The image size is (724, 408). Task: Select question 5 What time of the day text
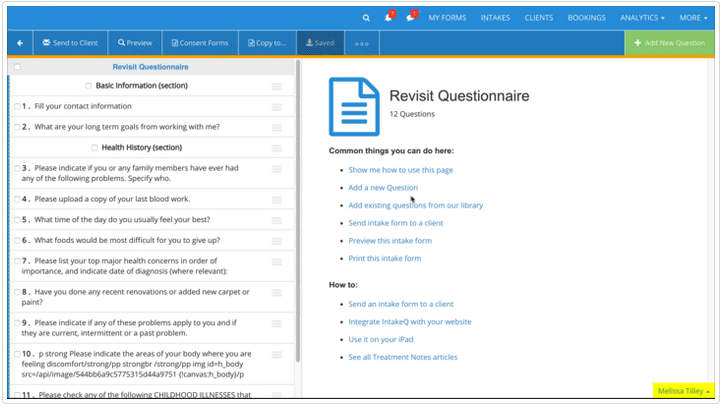click(x=122, y=220)
